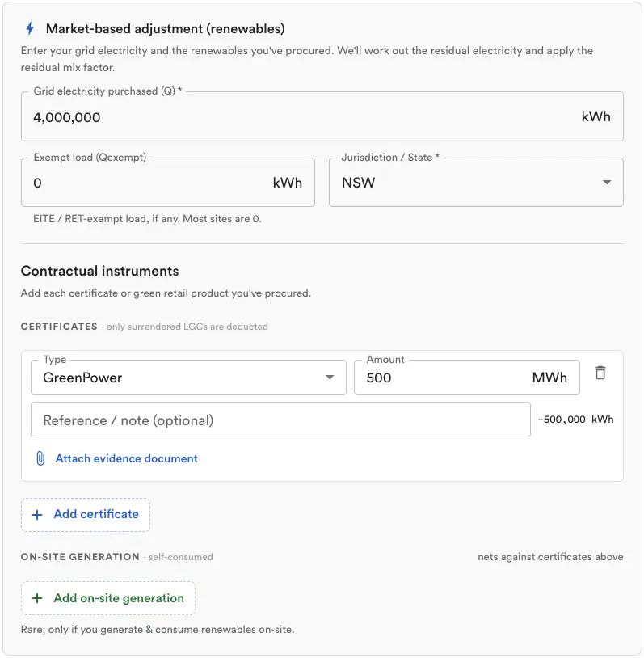This screenshot has width=644, height=658.
Task: Click the certificate Amount field
Action: 467,378
